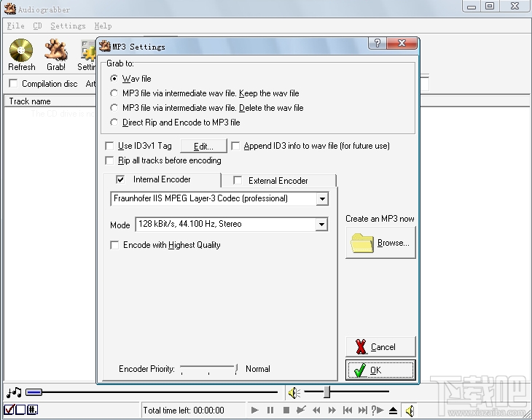Image resolution: width=532 pixels, height=420 pixels.
Task: Click the play button in playback bar
Action: pos(255,410)
